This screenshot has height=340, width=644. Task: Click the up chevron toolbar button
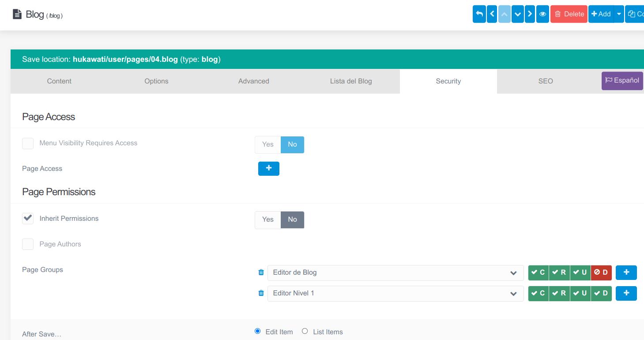tap(505, 14)
